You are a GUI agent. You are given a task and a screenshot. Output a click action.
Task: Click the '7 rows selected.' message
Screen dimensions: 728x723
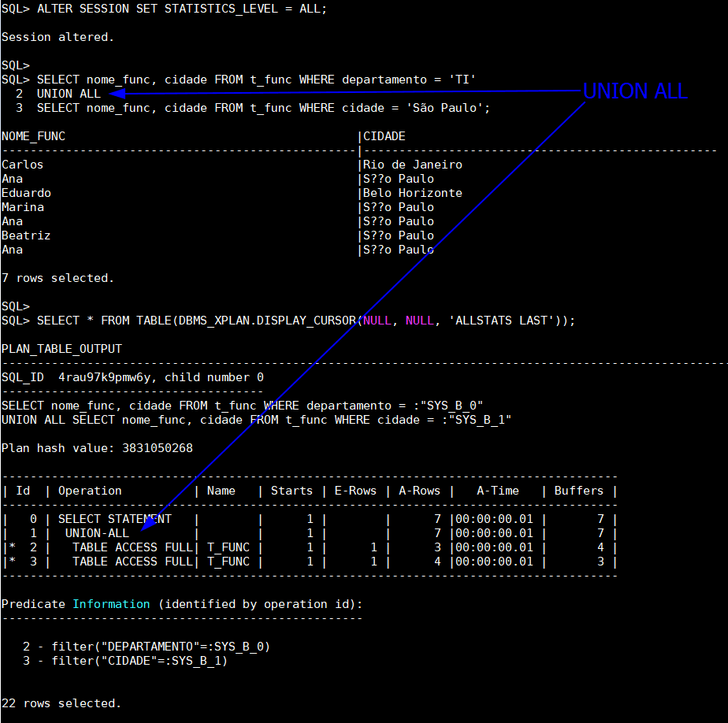pos(58,278)
